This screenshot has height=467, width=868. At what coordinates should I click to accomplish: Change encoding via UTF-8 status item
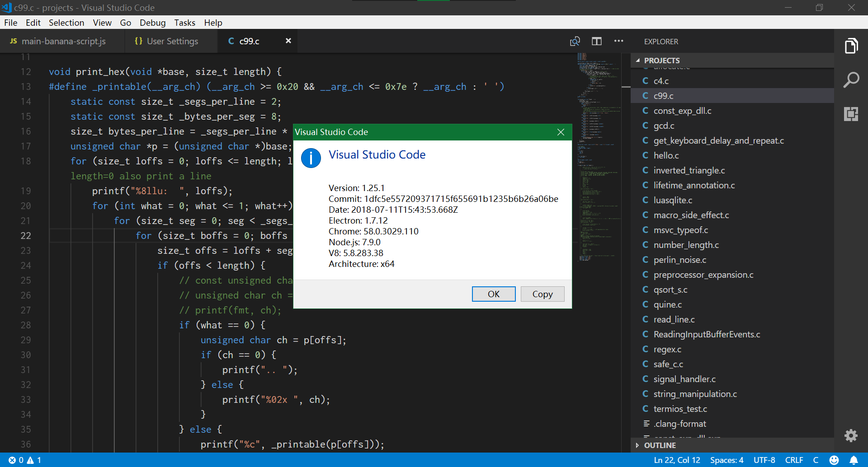(x=764, y=460)
